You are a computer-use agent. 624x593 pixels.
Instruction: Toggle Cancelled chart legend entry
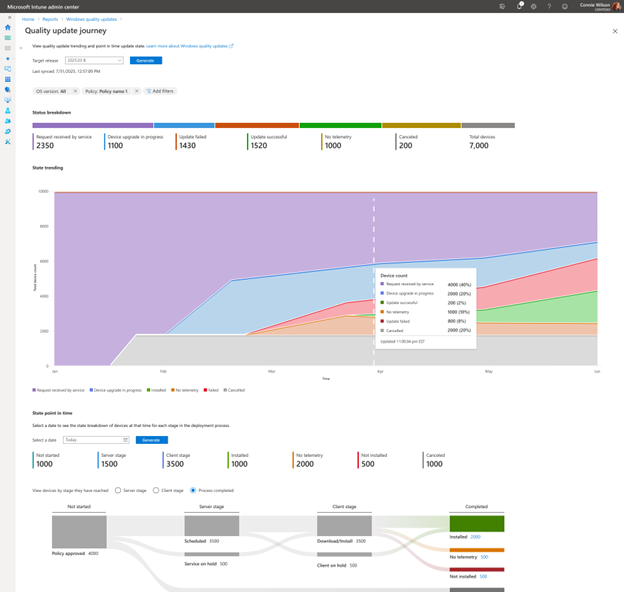tap(234, 390)
